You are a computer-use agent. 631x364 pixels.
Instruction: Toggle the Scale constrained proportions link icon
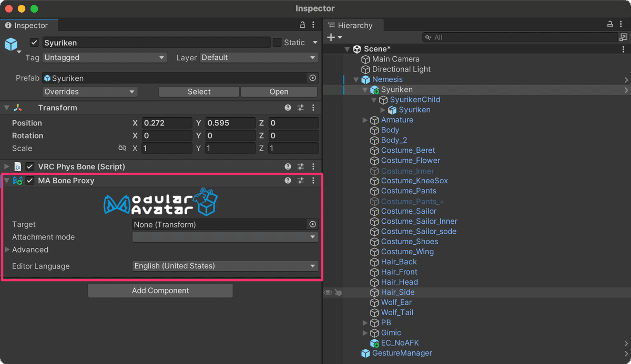pyautogui.click(x=123, y=148)
